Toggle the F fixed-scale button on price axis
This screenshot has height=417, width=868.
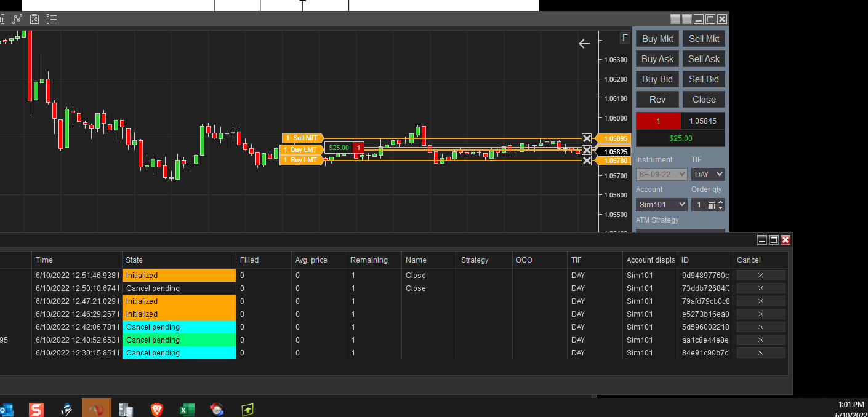click(625, 38)
